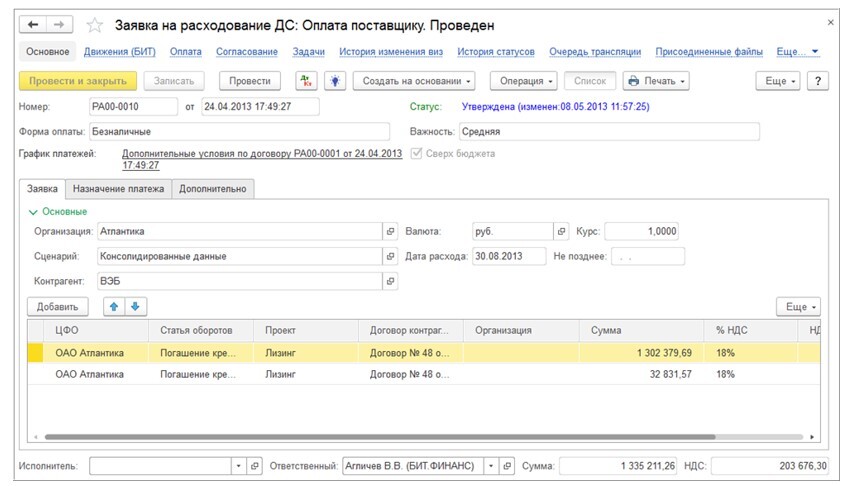Open Исполнитель record with open icon
This screenshot has width=850, height=486.
click(254, 466)
